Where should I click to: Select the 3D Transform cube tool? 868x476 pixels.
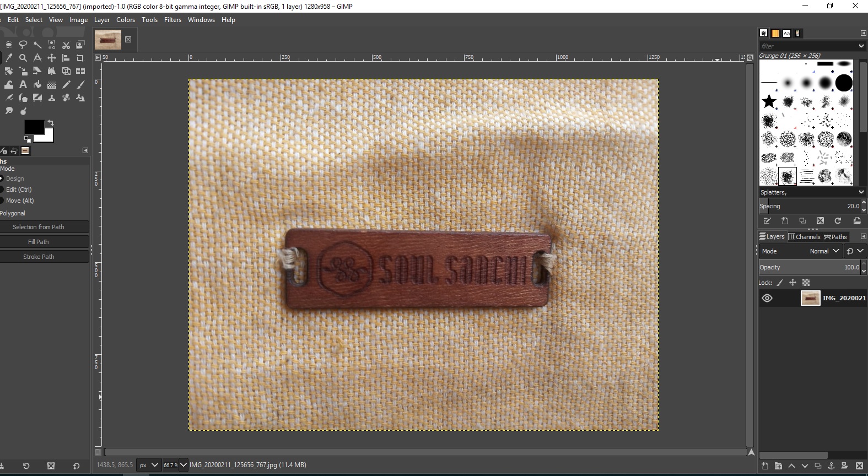pyautogui.click(x=66, y=71)
